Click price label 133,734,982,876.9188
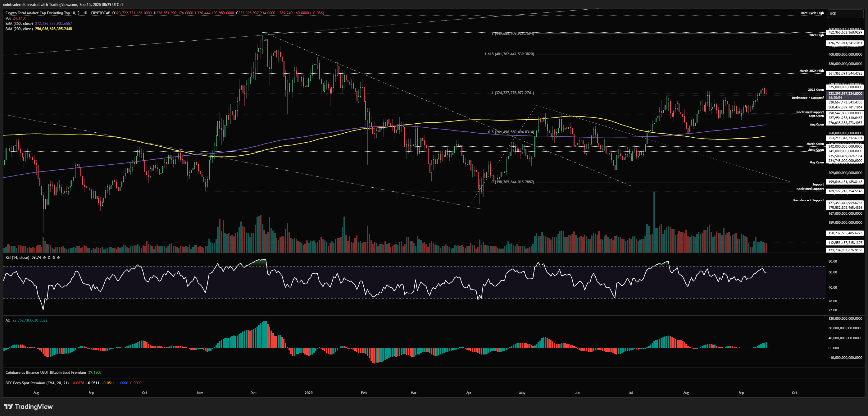The width and height of the screenshot is (868, 416). pyautogui.click(x=845, y=250)
